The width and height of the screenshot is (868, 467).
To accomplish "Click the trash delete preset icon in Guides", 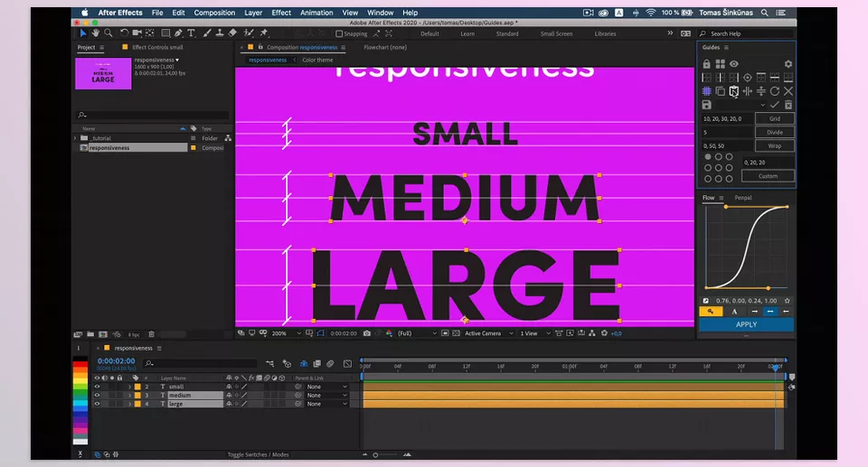I will [788, 105].
